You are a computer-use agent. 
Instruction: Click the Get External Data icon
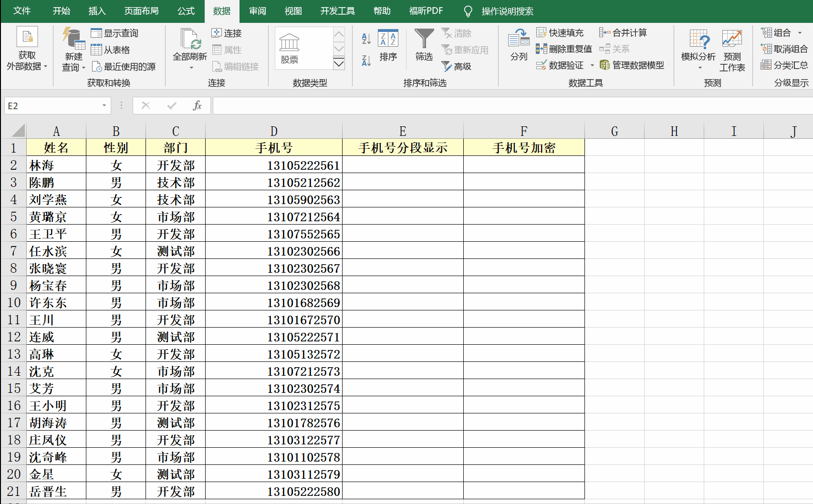pyautogui.click(x=27, y=37)
